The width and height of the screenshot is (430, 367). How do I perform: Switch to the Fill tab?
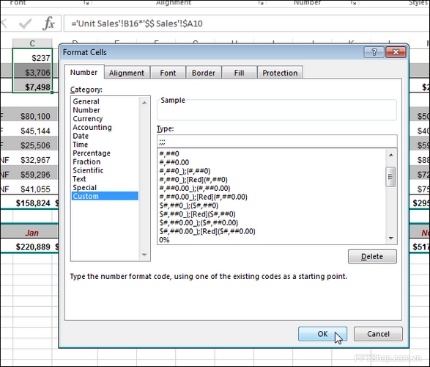click(239, 73)
